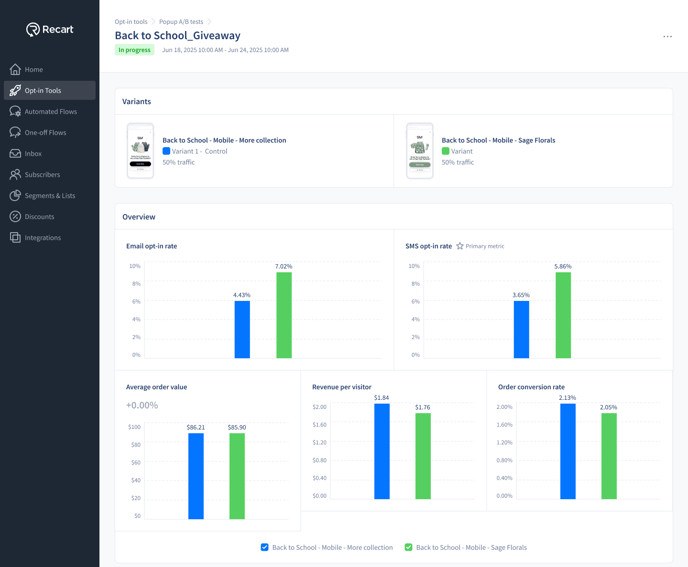Screen dimensions: 688x567
Task: Click the Home icon in sidebar
Action: 15,70
